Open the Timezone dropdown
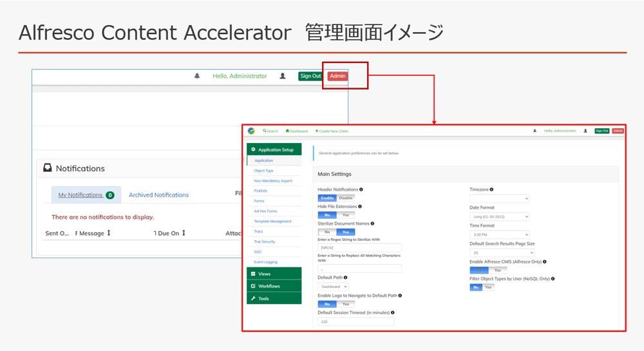 500,199
